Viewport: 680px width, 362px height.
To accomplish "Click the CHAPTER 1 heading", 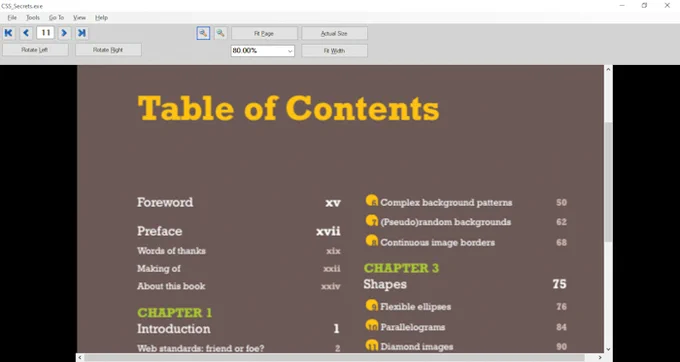I will (x=174, y=313).
